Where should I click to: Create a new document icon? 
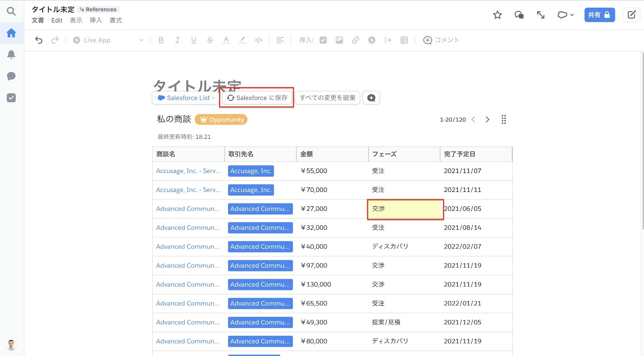[631, 15]
